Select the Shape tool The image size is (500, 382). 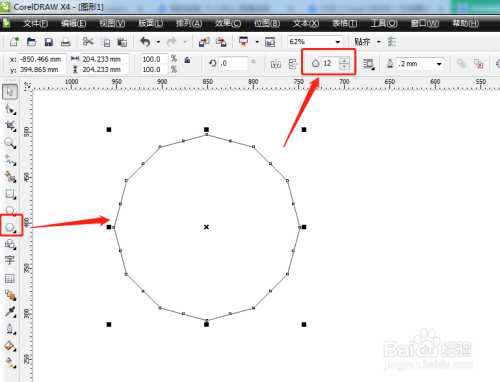10,109
